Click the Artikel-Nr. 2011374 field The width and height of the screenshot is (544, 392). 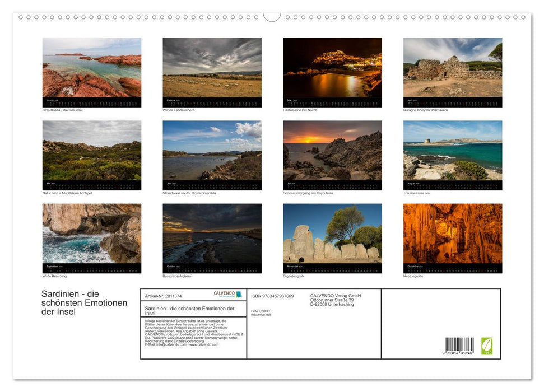tap(163, 296)
